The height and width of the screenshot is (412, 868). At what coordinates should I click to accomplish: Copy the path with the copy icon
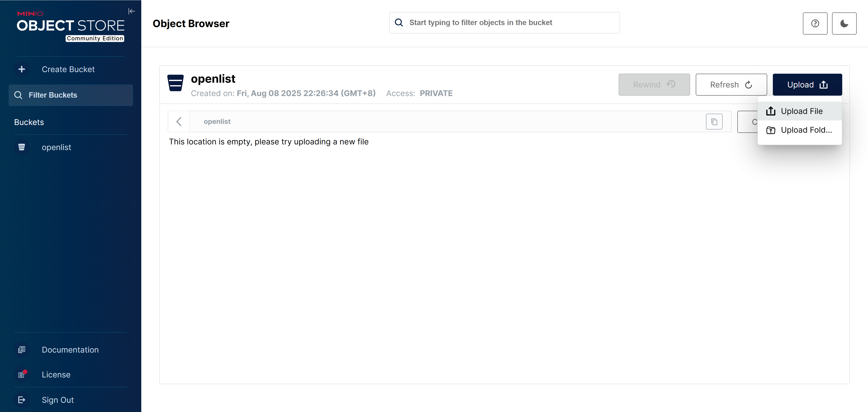[714, 122]
